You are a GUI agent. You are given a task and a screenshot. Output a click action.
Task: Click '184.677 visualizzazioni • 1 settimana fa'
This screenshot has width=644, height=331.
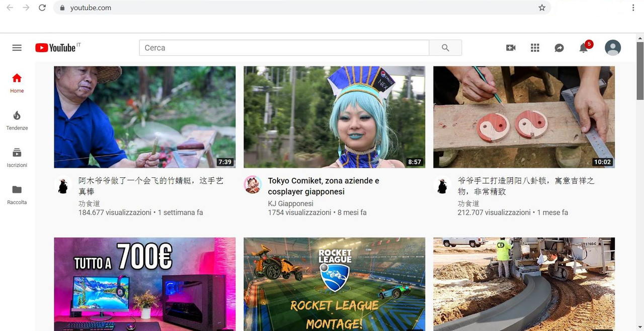pyautogui.click(x=140, y=213)
